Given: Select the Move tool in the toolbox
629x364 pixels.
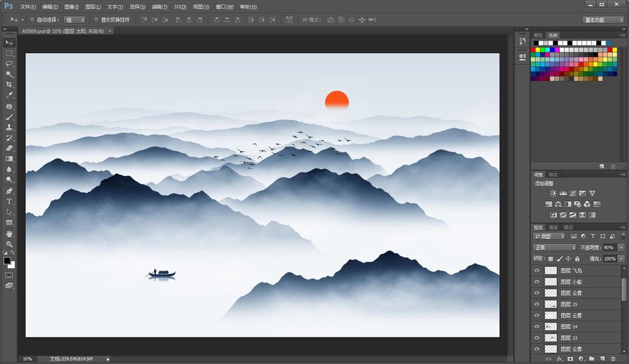Looking at the screenshot, I should tap(9, 43).
